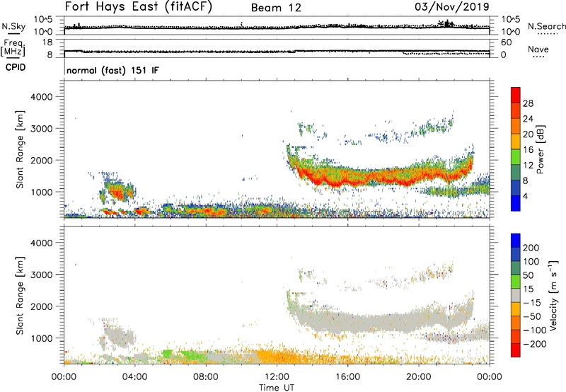Image resolution: width=566 pixels, height=392 pixels.
Task: Click the dark blue top segment of velocity colorbar
Action: point(516,241)
